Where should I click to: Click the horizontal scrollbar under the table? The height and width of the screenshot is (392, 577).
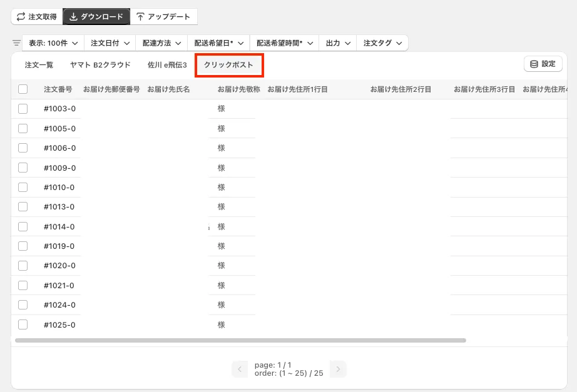click(240, 341)
